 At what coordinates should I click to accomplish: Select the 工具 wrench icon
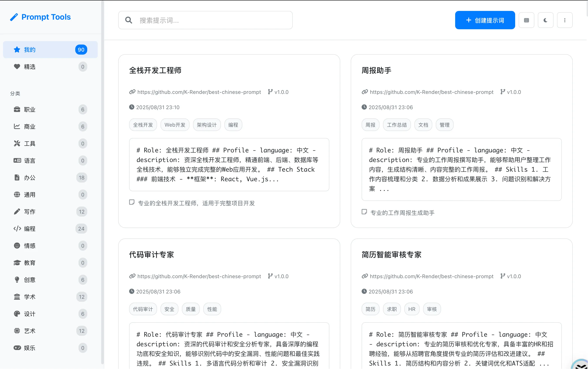[17, 143]
